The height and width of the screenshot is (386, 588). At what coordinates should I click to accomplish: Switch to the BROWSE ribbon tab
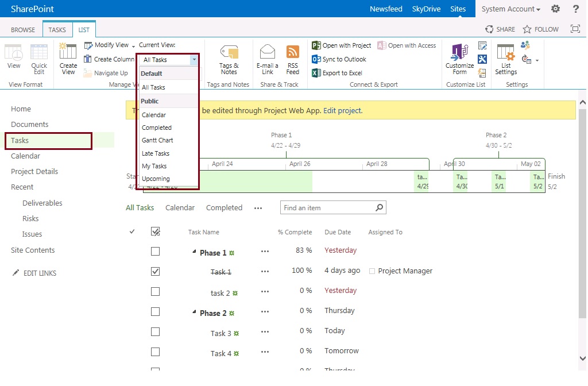point(23,30)
